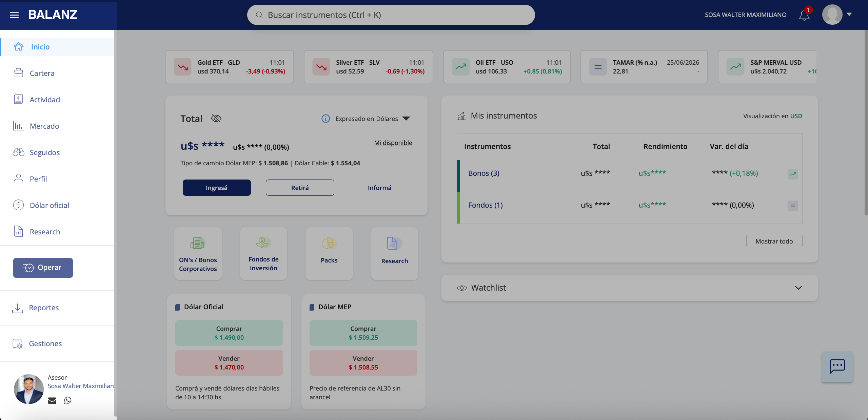The image size is (868, 420).
Task: Open the hamburger menu next to BALANZ
Action: pyautogui.click(x=14, y=15)
